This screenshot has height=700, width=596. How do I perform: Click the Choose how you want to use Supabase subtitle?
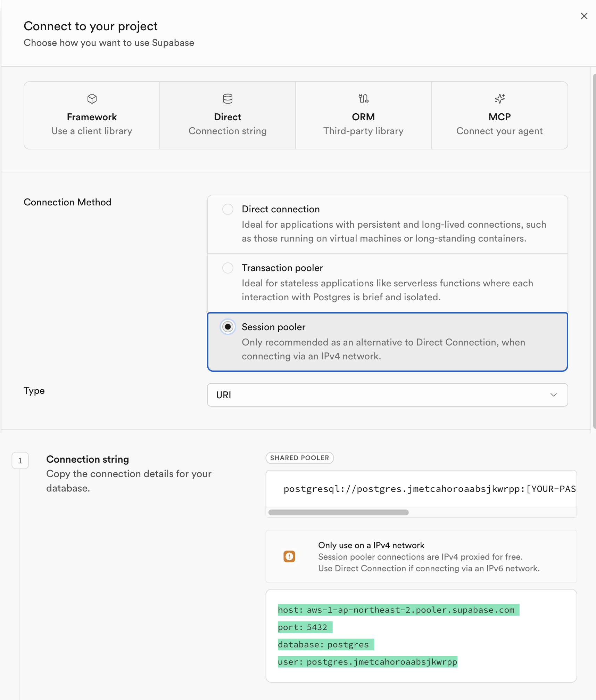pos(109,43)
